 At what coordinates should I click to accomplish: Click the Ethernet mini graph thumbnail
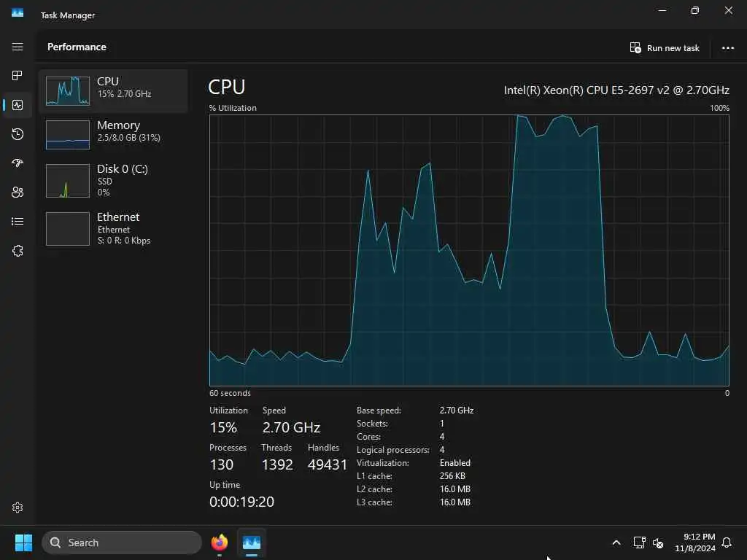[68, 228]
